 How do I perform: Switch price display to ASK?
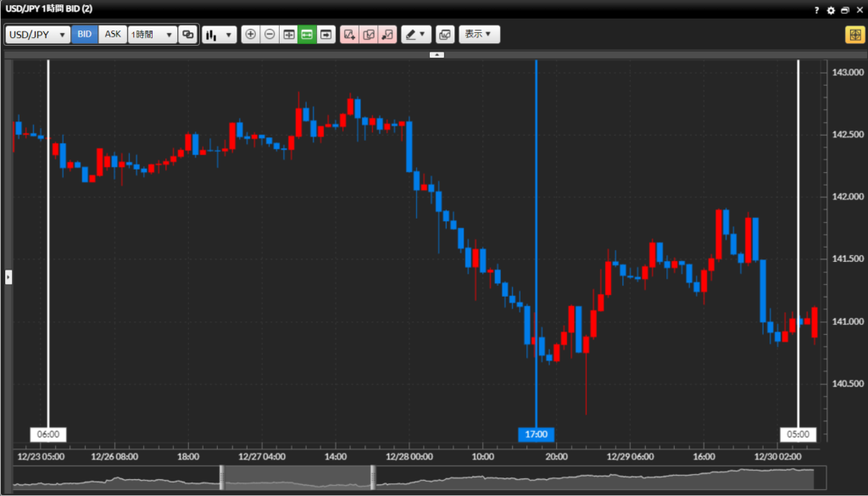coord(113,35)
